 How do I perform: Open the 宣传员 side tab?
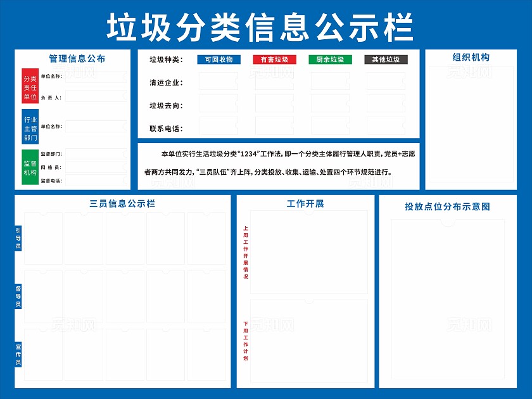coord(18,355)
